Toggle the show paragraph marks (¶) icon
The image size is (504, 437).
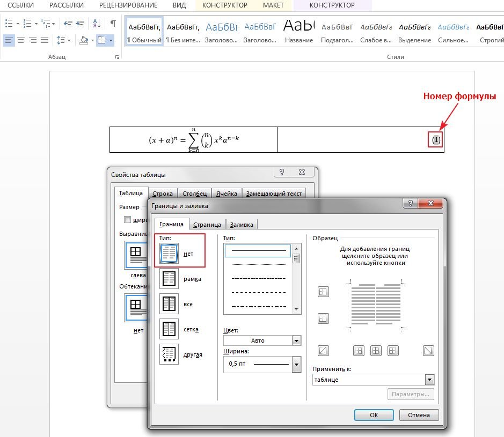113,24
